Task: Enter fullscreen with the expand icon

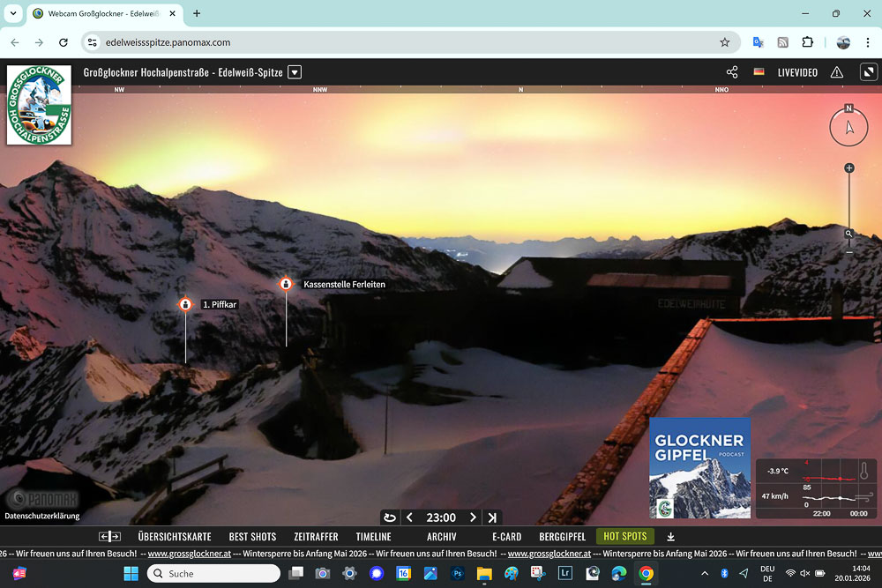Action: point(868,72)
